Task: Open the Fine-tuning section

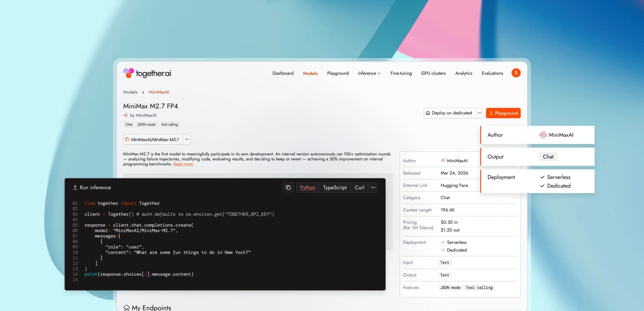Action: tap(401, 73)
